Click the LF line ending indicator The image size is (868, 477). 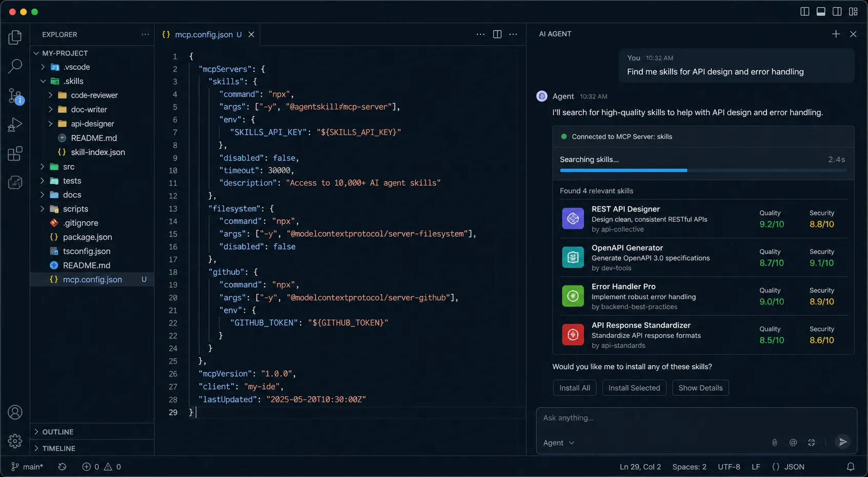pos(756,467)
